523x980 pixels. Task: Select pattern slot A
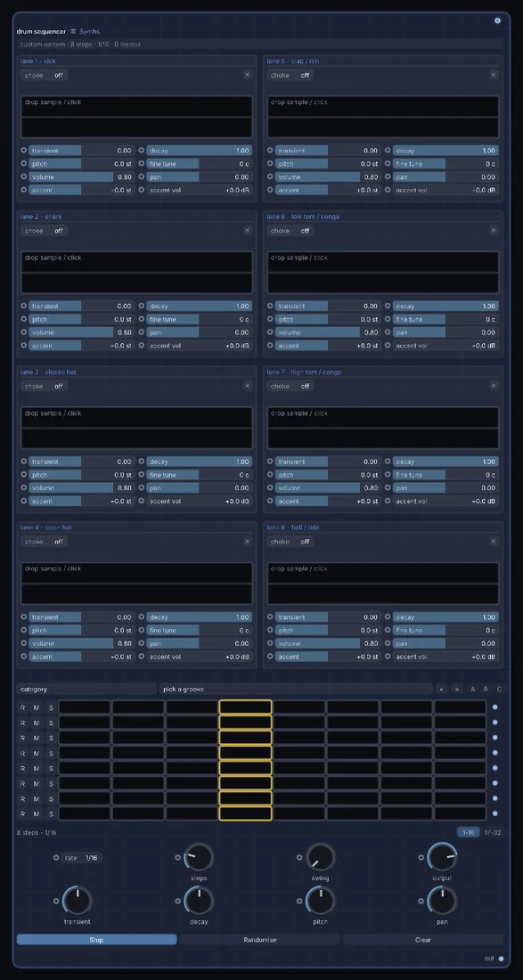(x=472, y=690)
